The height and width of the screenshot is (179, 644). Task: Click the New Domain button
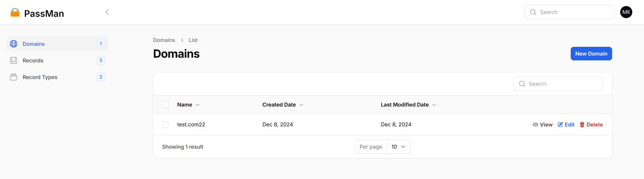tap(591, 54)
